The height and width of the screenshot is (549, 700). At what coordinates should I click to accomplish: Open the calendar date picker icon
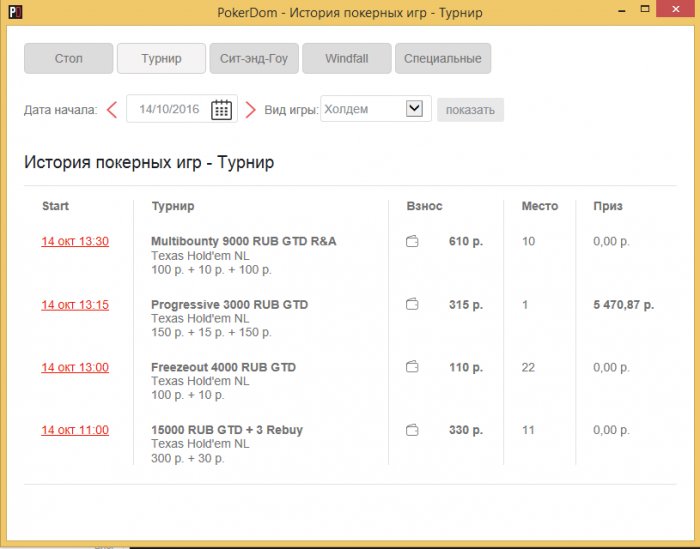(x=221, y=109)
